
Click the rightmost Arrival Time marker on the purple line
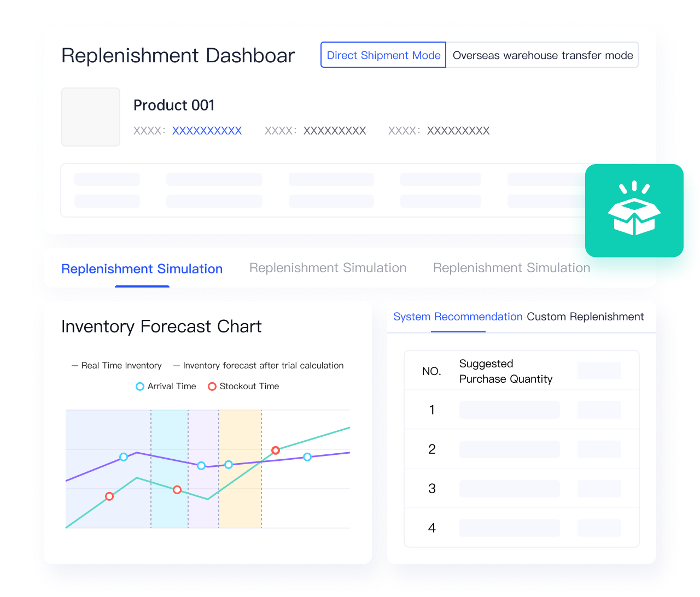307,457
